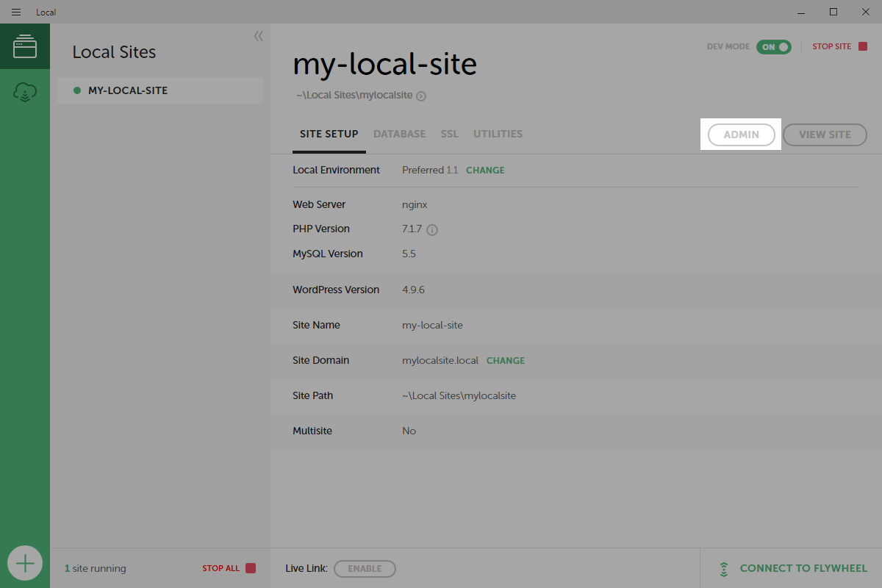Click the PHP Version value 7.1.7
Image resolution: width=882 pixels, height=588 pixels.
[412, 229]
